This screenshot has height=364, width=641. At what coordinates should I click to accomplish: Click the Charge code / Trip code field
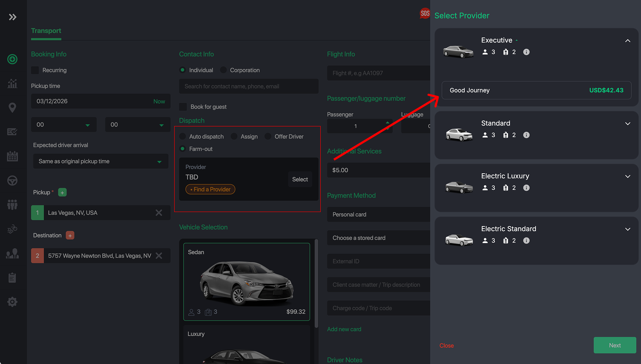[x=378, y=308]
